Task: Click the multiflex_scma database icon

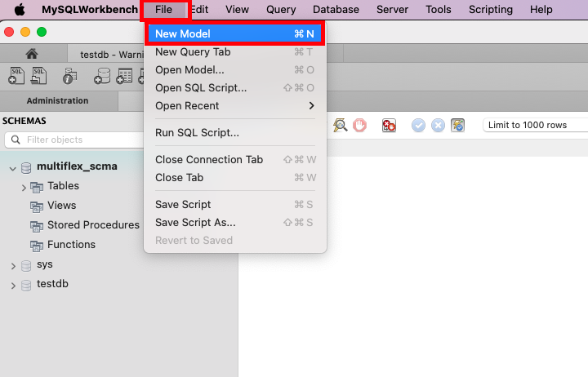Action: 26,168
